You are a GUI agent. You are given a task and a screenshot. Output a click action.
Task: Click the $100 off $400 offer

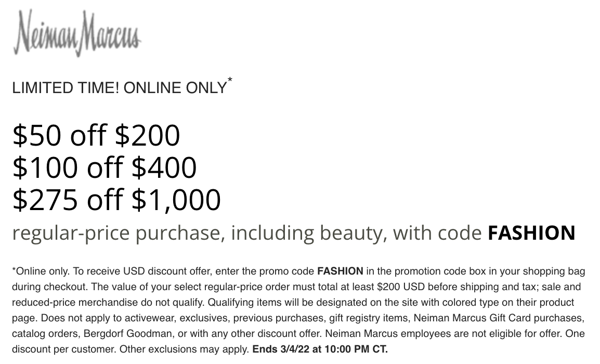105,167
